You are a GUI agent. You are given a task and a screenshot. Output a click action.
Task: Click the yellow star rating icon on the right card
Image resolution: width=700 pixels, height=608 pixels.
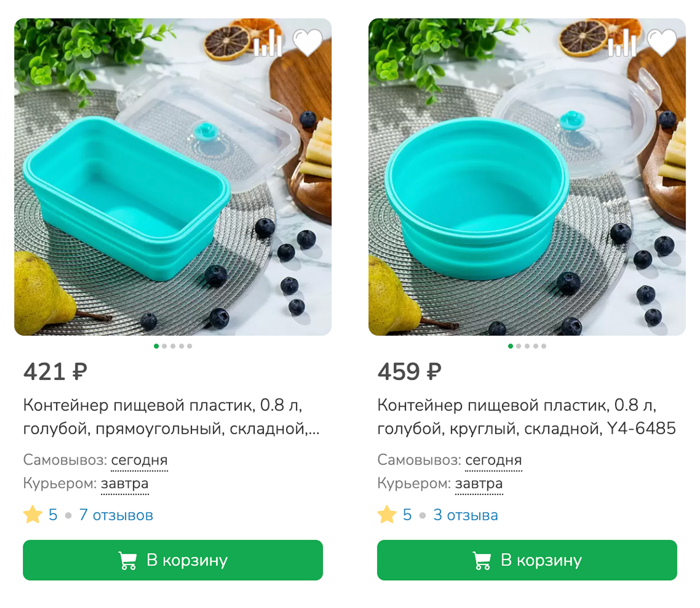[386, 514]
